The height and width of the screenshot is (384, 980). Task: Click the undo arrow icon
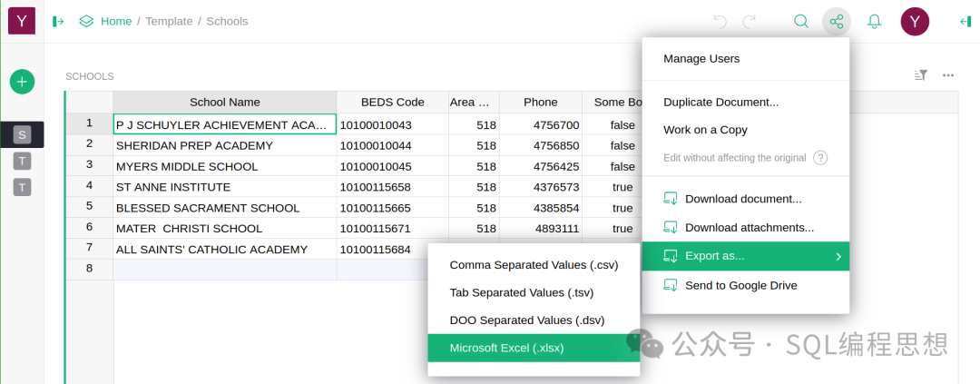point(720,21)
